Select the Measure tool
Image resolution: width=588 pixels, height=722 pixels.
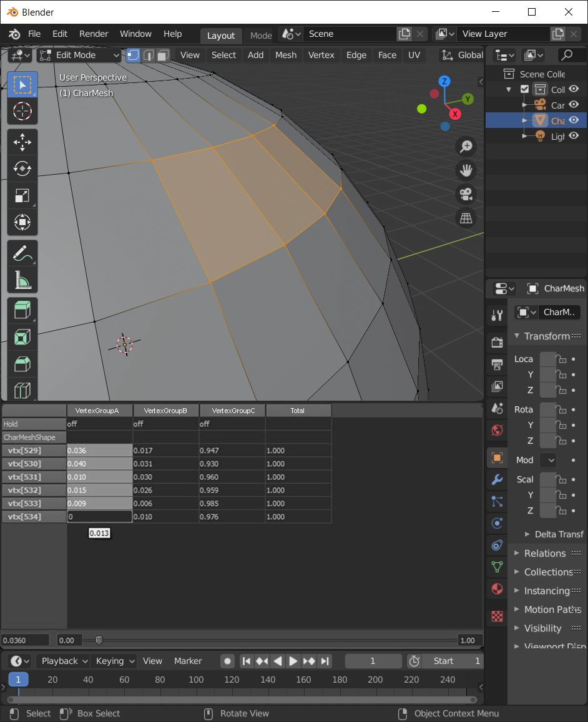22,280
